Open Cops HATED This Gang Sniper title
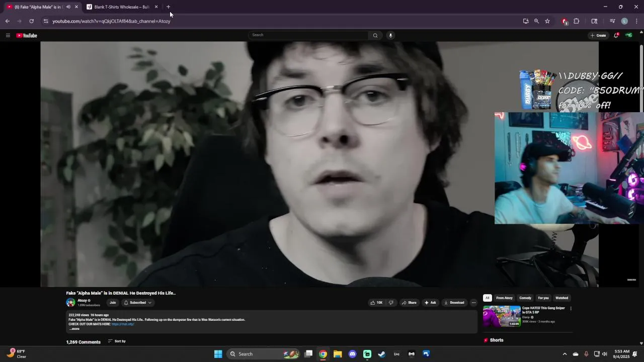The image size is (644, 362). pyautogui.click(x=543, y=310)
